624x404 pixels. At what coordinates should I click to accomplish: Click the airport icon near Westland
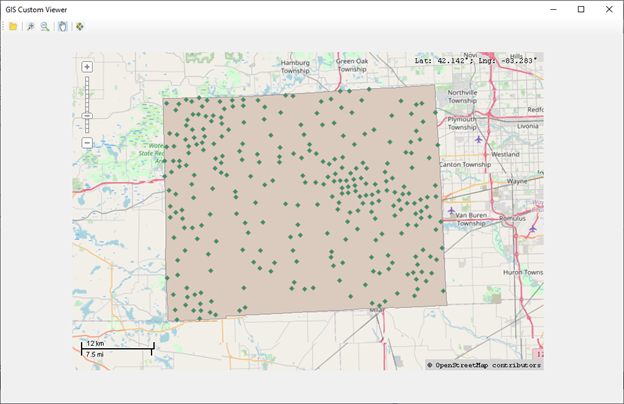click(478, 139)
